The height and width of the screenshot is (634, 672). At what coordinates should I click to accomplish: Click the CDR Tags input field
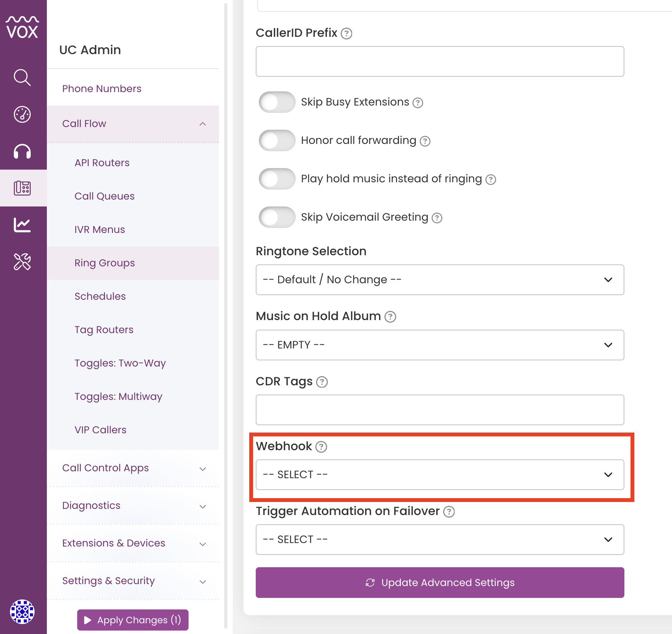(x=440, y=410)
